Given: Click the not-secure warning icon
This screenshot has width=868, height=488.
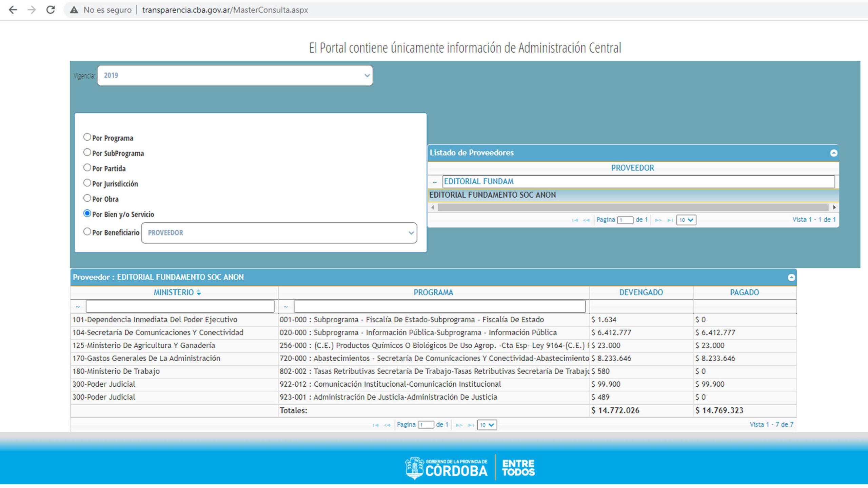Looking at the screenshot, I should pyautogui.click(x=74, y=10).
